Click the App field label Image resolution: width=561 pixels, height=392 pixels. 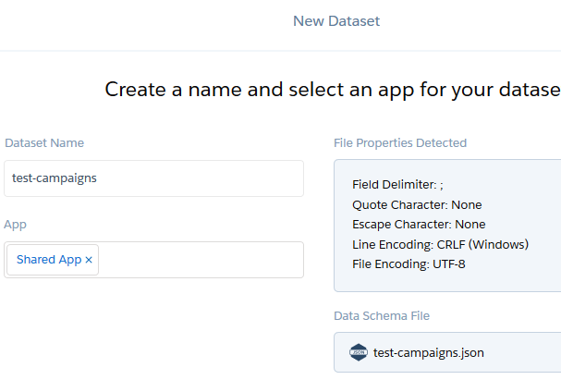(15, 225)
